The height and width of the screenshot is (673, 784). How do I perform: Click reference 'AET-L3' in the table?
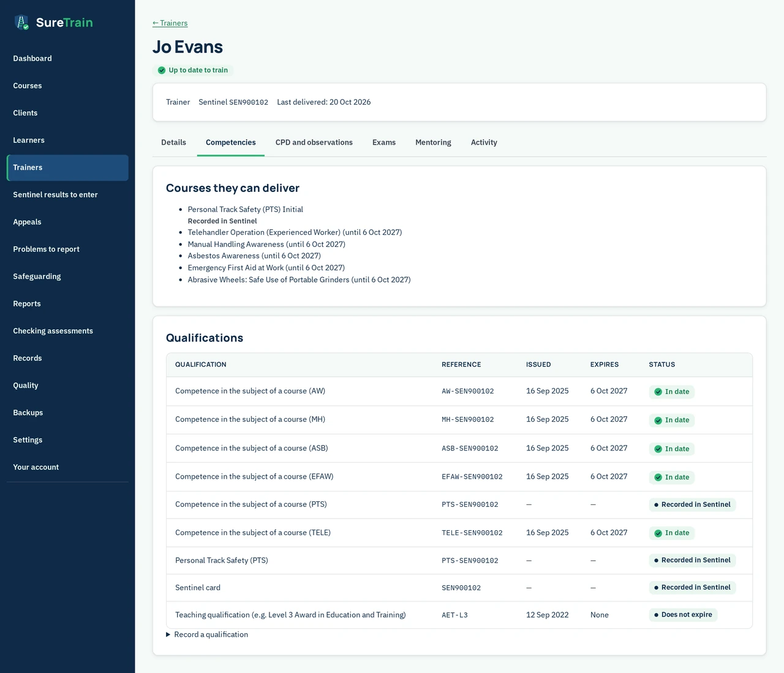point(454,615)
